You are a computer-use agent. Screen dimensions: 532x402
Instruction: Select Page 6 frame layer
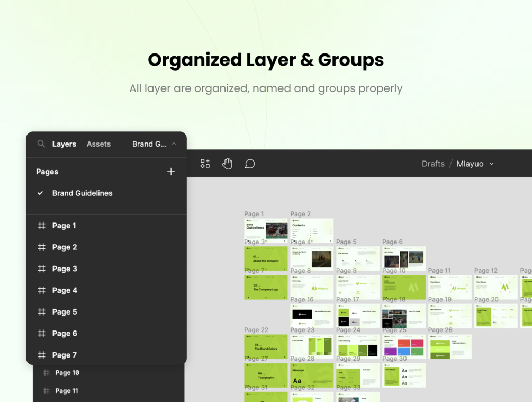tap(106, 334)
